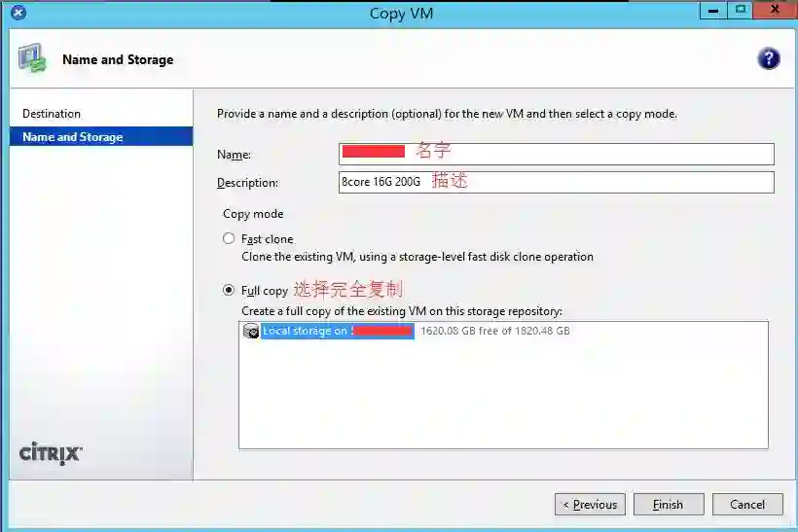Select the Name and Storage wizard step
Image resolution: width=798 pixels, height=532 pixels.
101,137
